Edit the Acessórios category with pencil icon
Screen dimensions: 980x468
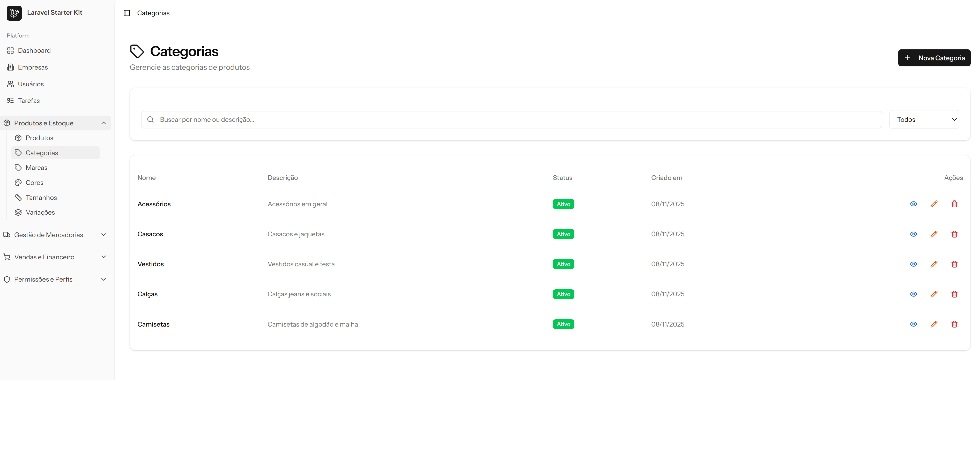point(934,204)
